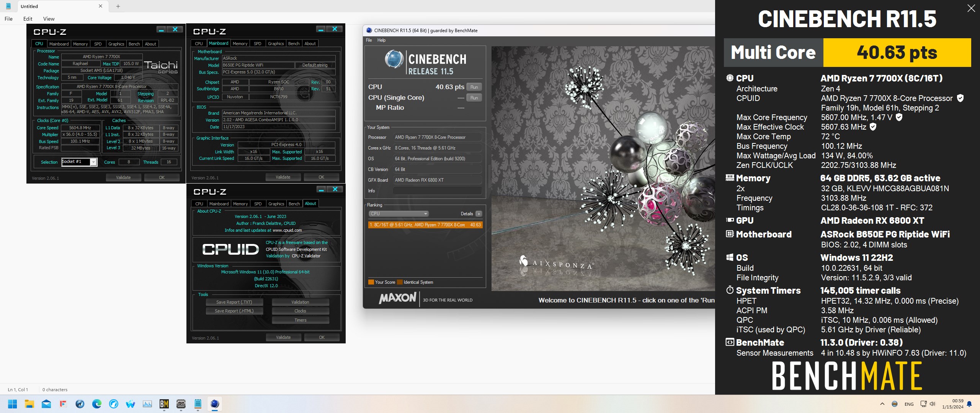This screenshot has height=413, width=980.
Task: Click the 105.0 W Max TDP value
Action: 131,63
